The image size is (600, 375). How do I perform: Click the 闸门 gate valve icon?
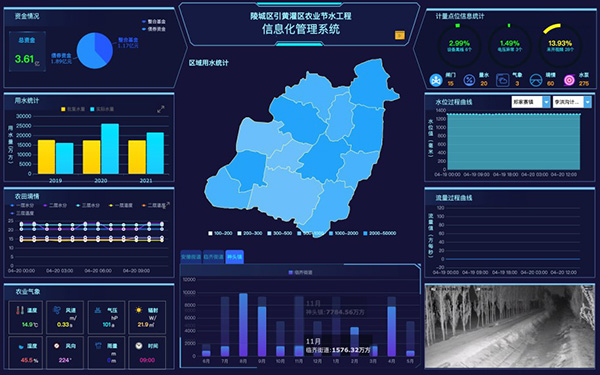[x=435, y=80]
